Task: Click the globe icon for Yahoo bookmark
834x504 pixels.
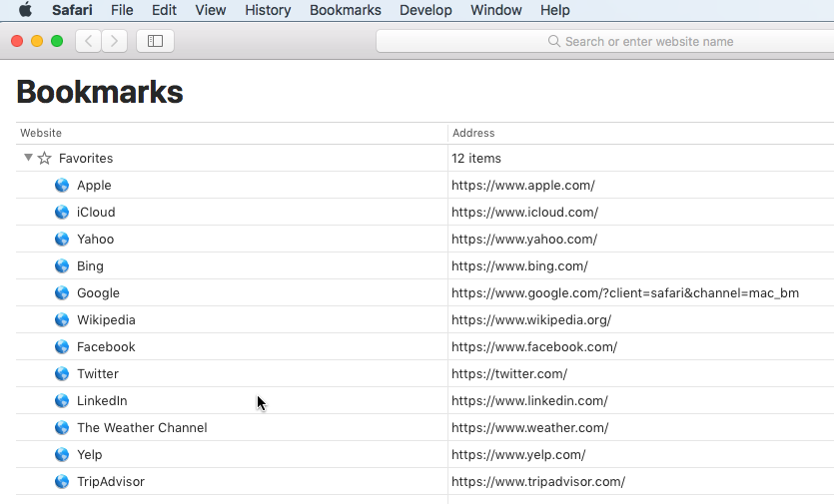Action: 62,240
